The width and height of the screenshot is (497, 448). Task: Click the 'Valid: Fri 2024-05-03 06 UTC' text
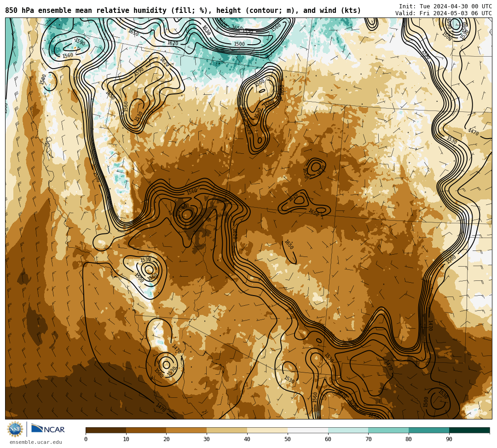(x=444, y=13)
